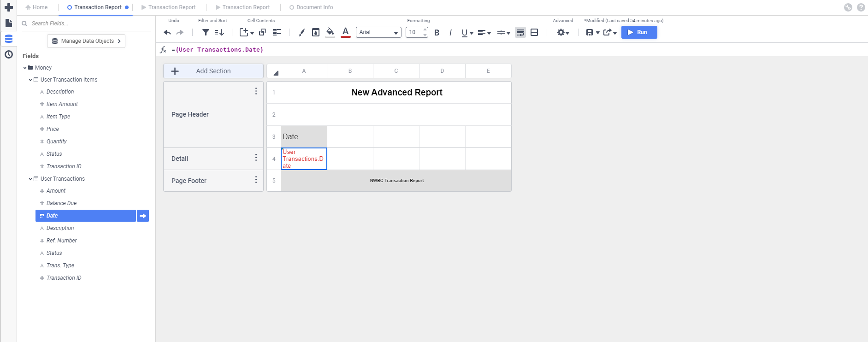
Task: Open the Filter funnel icon
Action: 206,32
